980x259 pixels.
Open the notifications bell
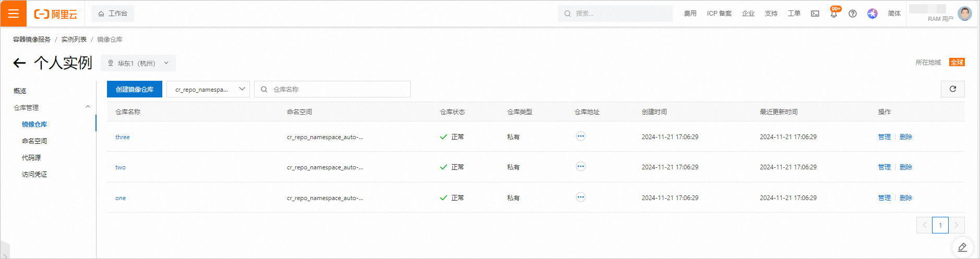(834, 14)
